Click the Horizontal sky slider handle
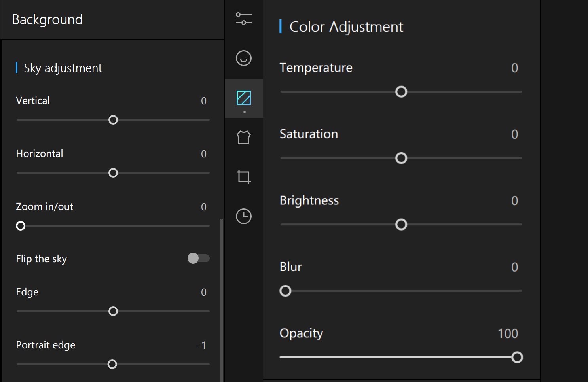 coord(113,173)
